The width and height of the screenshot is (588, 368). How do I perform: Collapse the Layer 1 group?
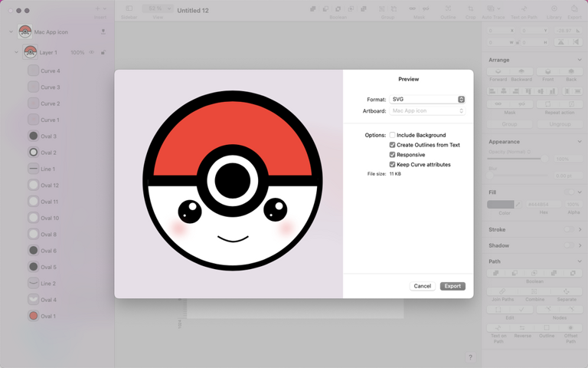tap(16, 52)
